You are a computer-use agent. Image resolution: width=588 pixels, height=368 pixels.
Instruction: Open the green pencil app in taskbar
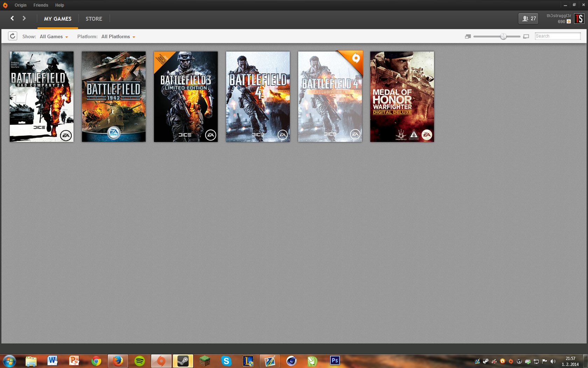312,361
